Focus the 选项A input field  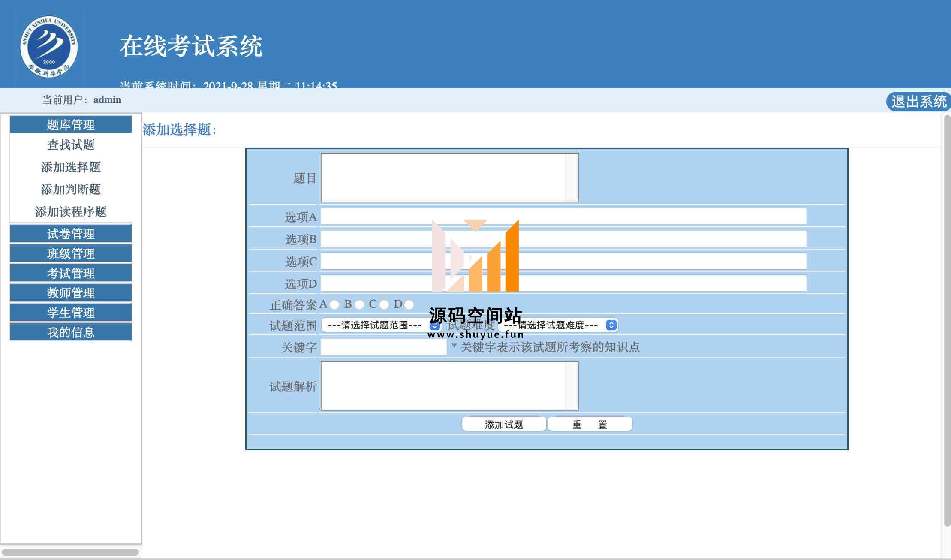click(x=563, y=217)
